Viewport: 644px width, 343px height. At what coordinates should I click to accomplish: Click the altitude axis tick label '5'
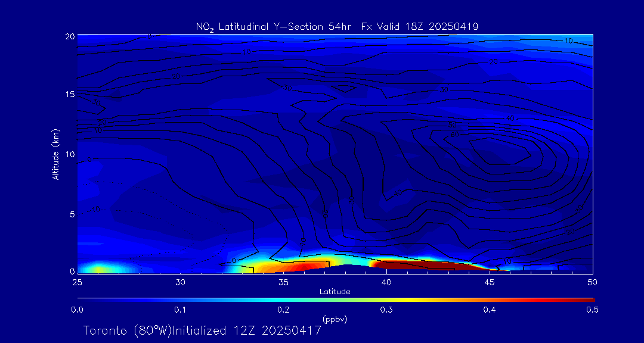point(72,214)
